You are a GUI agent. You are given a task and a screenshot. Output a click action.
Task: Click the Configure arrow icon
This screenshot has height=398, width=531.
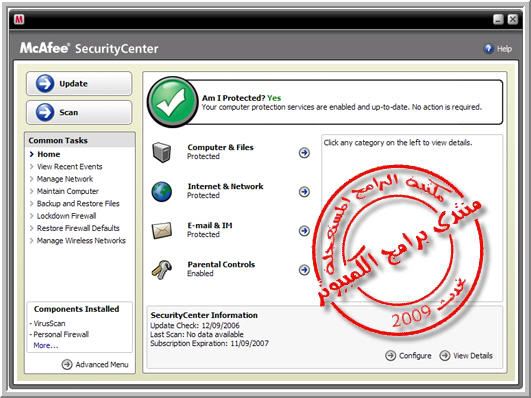click(x=390, y=356)
